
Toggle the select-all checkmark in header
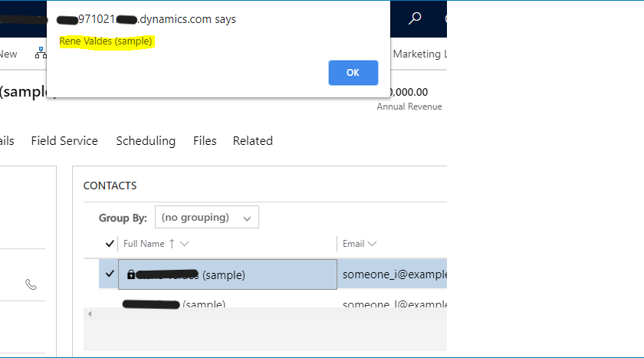pyautogui.click(x=110, y=244)
